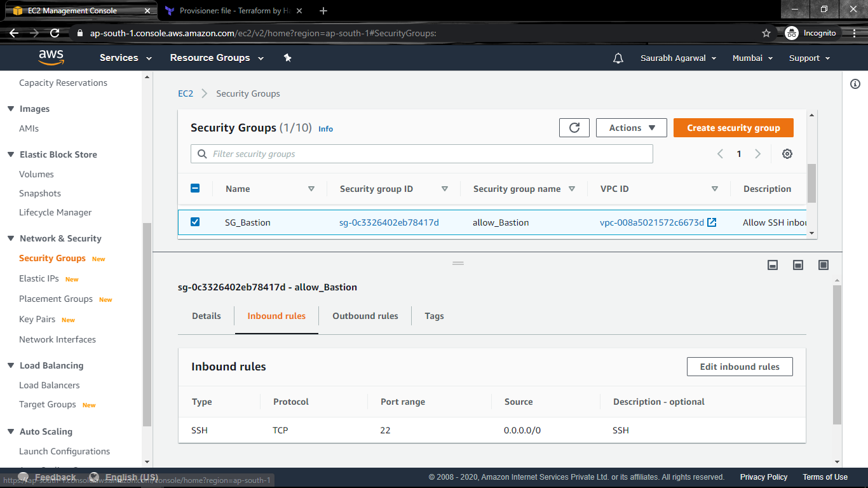The height and width of the screenshot is (488, 868).
Task: Click the Create security group button
Action: [733, 127]
